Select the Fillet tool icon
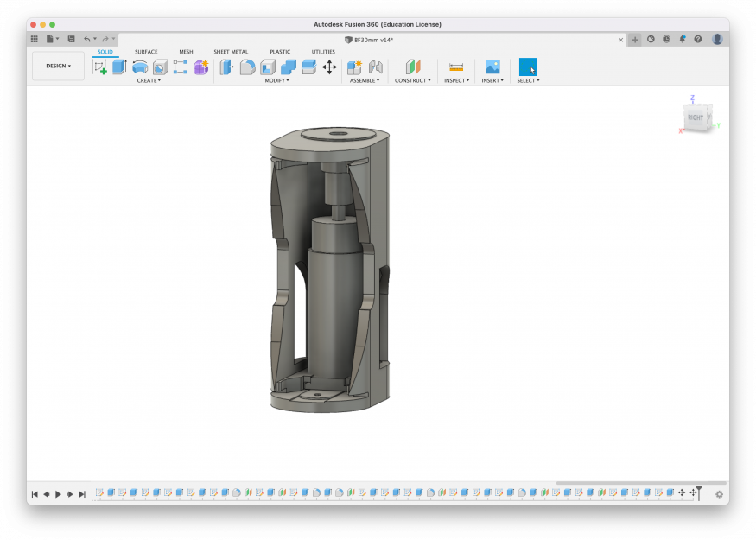 tap(247, 67)
